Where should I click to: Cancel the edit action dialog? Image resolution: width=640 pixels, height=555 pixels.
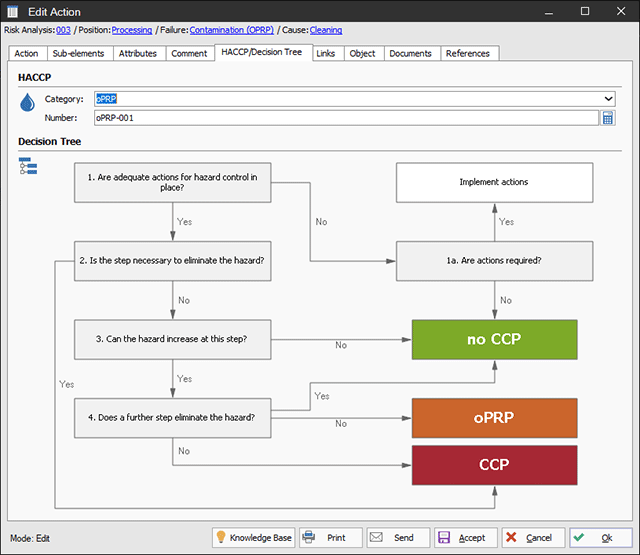coord(532,537)
